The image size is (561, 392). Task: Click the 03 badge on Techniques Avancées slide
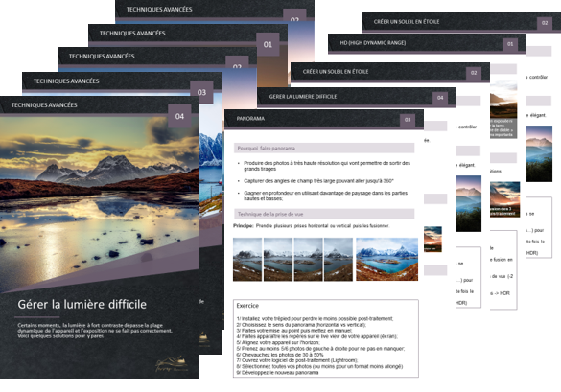pyautogui.click(x=201, y=92)
